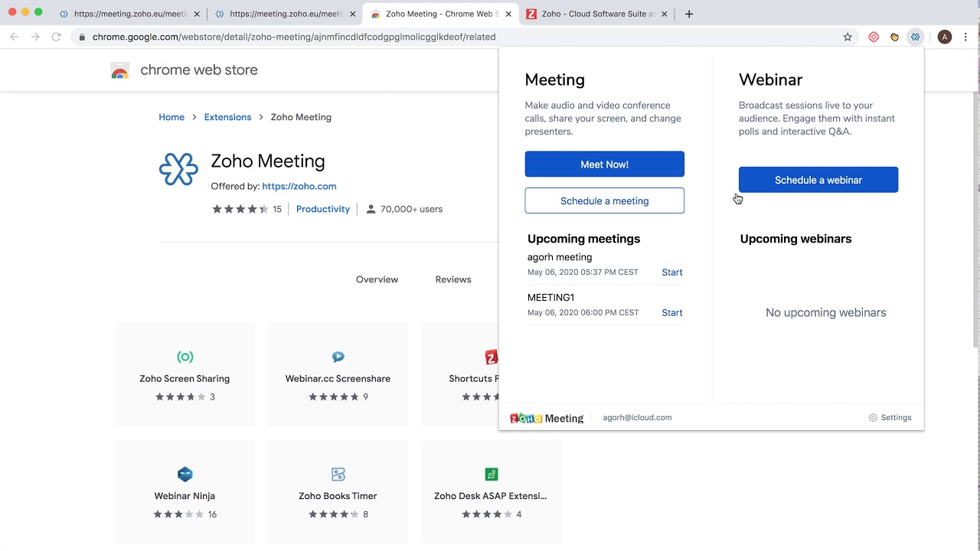Open a new browser tab
Viewport: 980px width, 551px height.
[689, 14]
